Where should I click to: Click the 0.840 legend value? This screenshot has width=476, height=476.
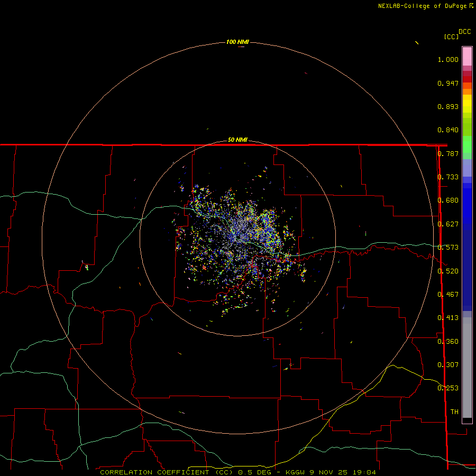point(448,130)
